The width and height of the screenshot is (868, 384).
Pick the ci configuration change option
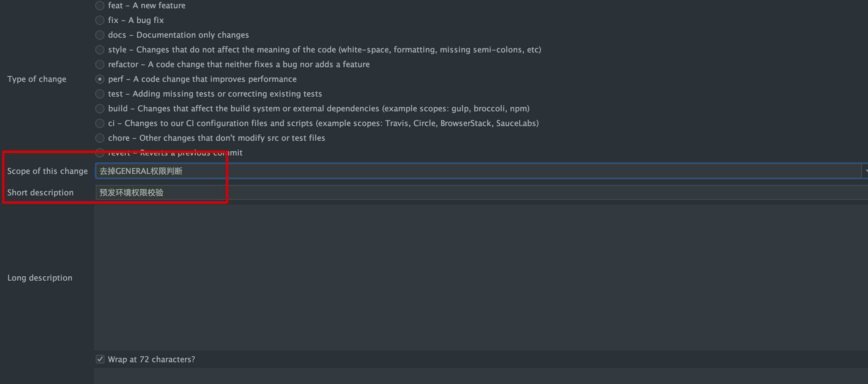tap(100, 123)
